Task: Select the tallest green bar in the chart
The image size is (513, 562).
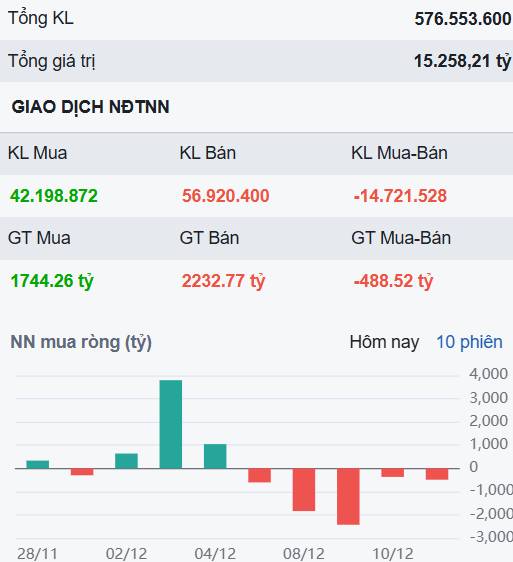Action: (x=171, y=424)
